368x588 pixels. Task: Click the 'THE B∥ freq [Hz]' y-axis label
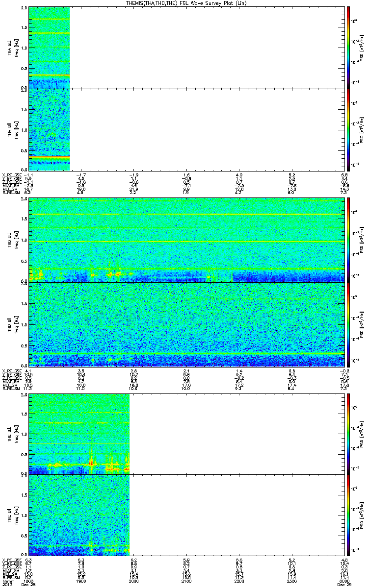tap(12, 514)
